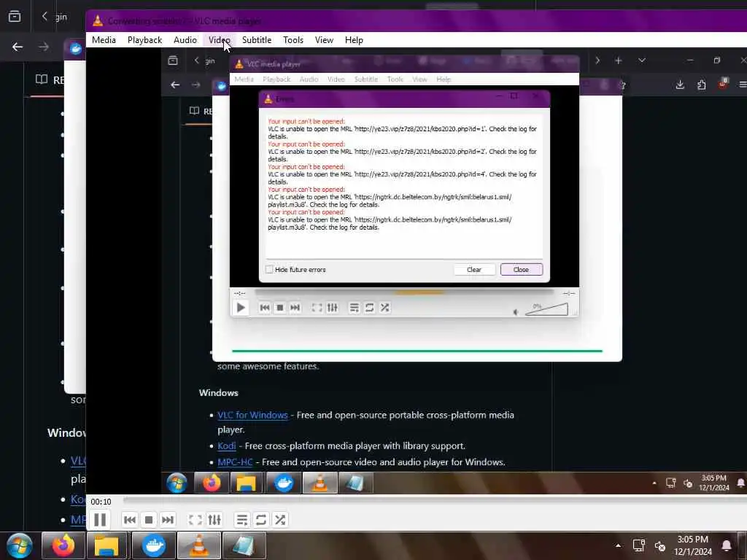Click fullscreen icon in recorded VLC window
Viewport: 747px width, 560px height.
tap(317, 308)
